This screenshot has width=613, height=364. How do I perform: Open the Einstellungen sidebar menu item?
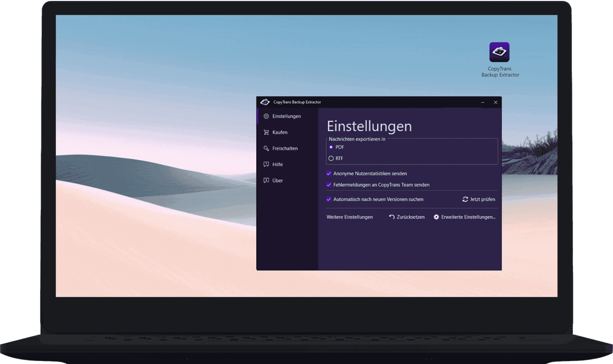click(287, 116)
